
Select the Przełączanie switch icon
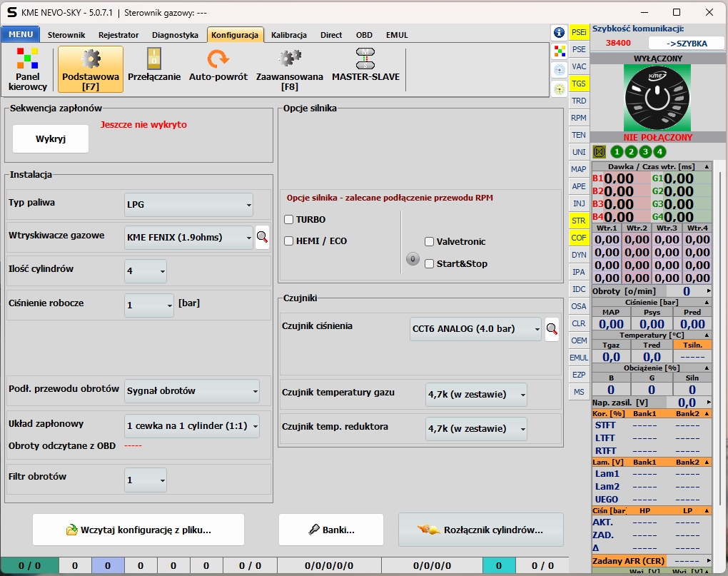(154, 69)
